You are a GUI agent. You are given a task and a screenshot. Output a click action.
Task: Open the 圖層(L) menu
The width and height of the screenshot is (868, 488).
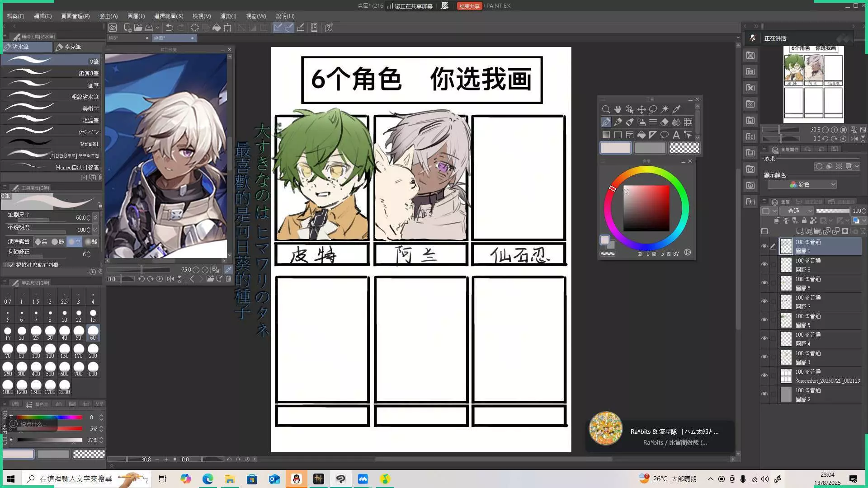click(136, 16)
